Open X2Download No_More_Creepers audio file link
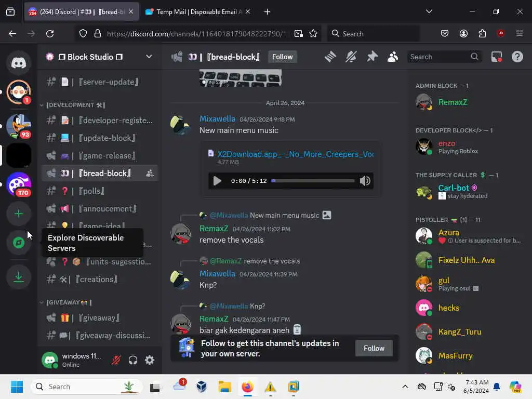The height and width of the screenshot is (399, 532). tap(295, 154)
